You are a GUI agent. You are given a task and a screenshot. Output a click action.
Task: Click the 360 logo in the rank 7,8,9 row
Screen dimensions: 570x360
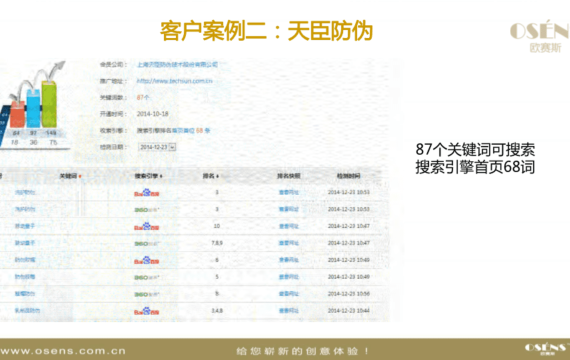pyautogui.click(x=147, y=243)
